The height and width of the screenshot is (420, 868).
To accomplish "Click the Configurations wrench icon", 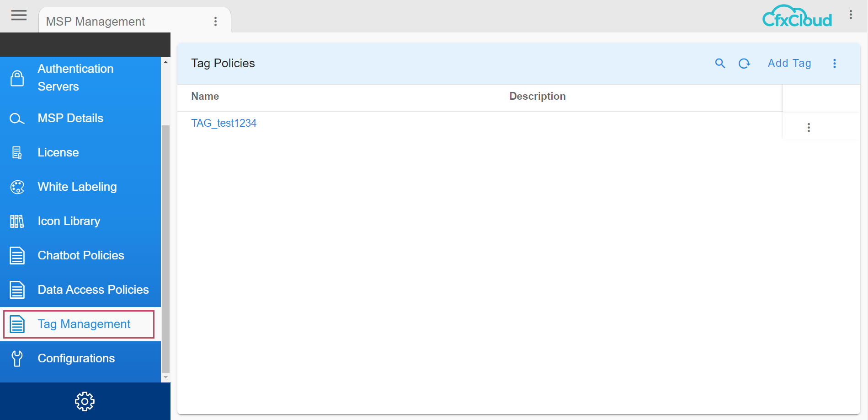I will 17,359.
